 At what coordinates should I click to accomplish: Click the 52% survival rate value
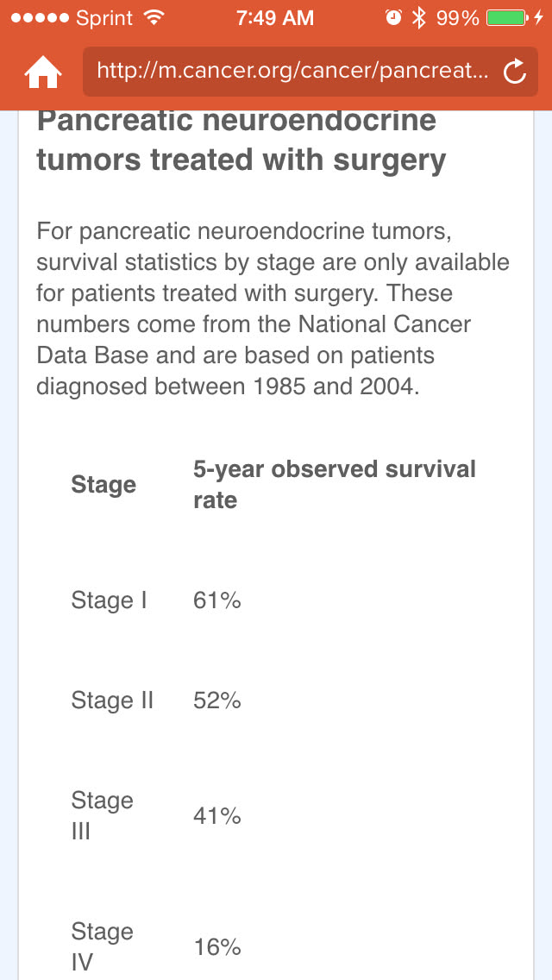tap(216, 700)
